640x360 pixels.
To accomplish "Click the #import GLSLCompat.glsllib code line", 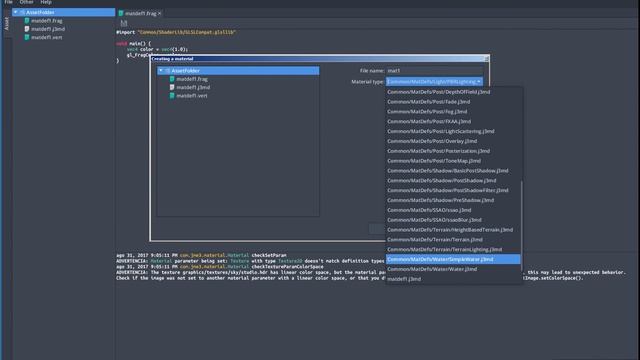I will pos(176,32).
